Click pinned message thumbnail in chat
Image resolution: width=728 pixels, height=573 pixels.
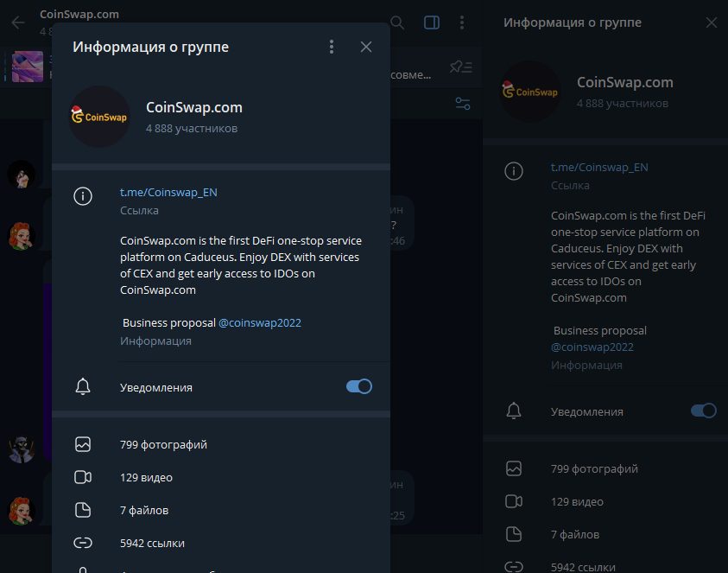[28, 67]
